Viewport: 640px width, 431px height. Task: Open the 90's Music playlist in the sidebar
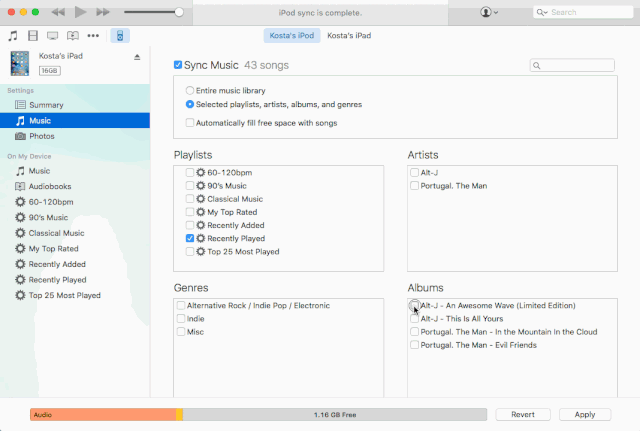75,217
